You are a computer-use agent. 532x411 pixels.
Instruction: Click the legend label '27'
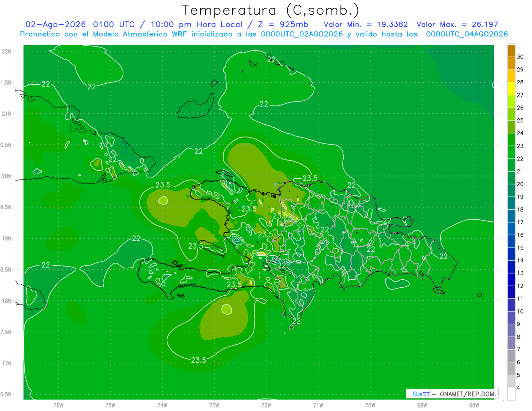pyautogui.click(x=520, y=95)
